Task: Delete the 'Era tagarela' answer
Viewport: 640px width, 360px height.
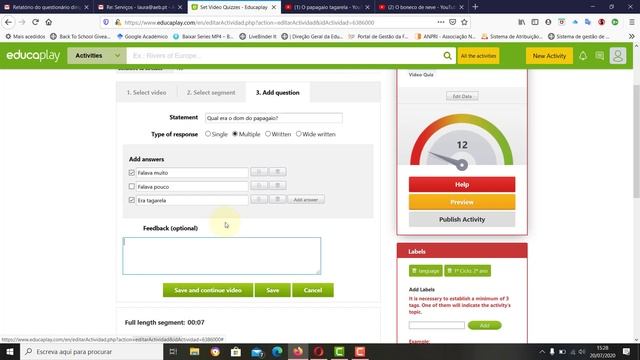Action: click(x=278, y=200)
